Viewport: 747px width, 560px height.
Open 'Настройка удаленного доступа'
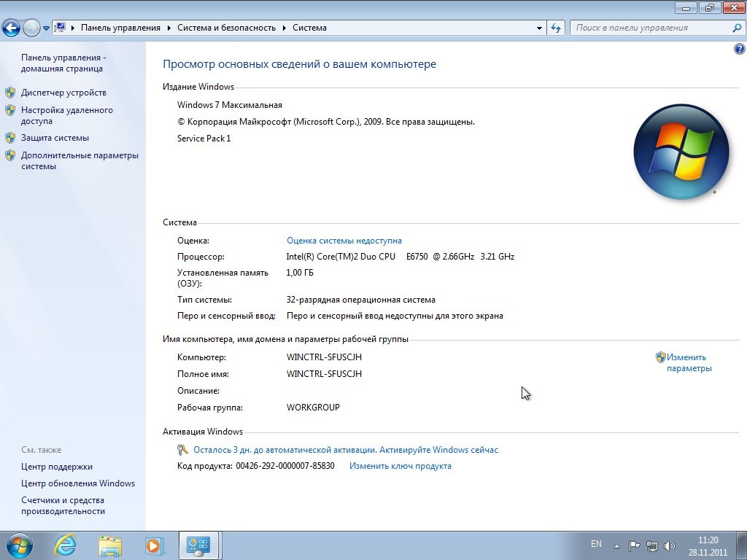(66, 115)
